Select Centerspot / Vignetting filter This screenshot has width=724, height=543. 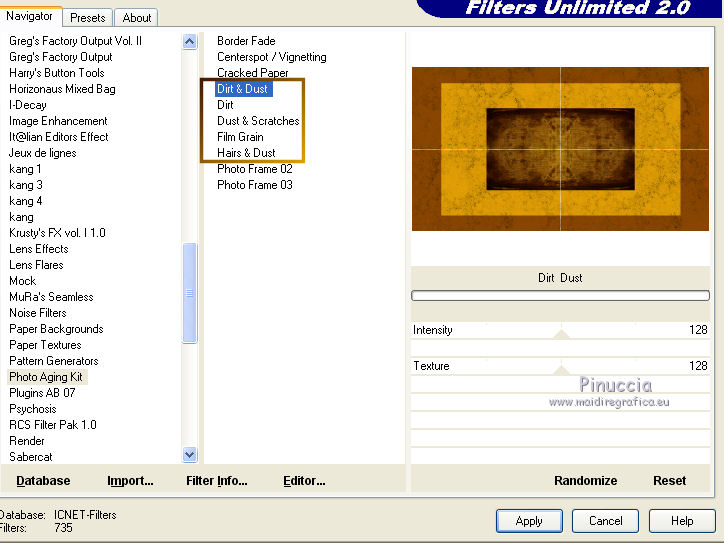point(272,57)
